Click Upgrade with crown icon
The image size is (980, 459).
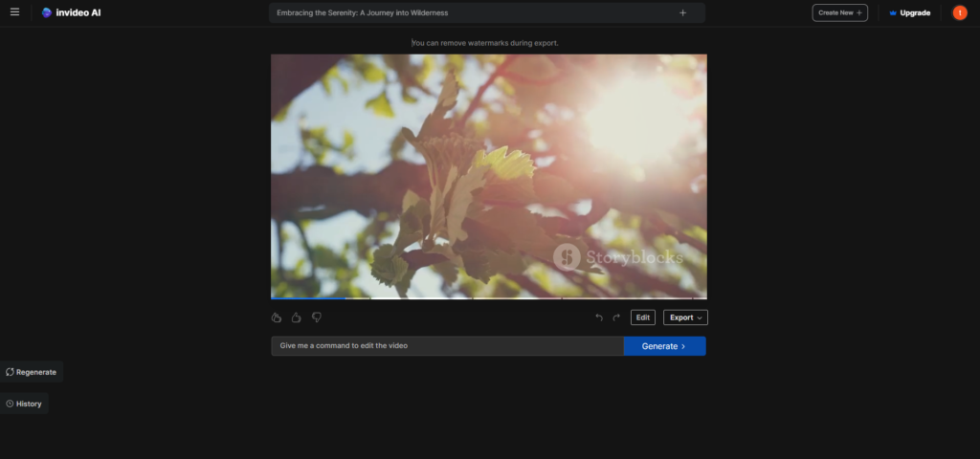click(909, 12)
